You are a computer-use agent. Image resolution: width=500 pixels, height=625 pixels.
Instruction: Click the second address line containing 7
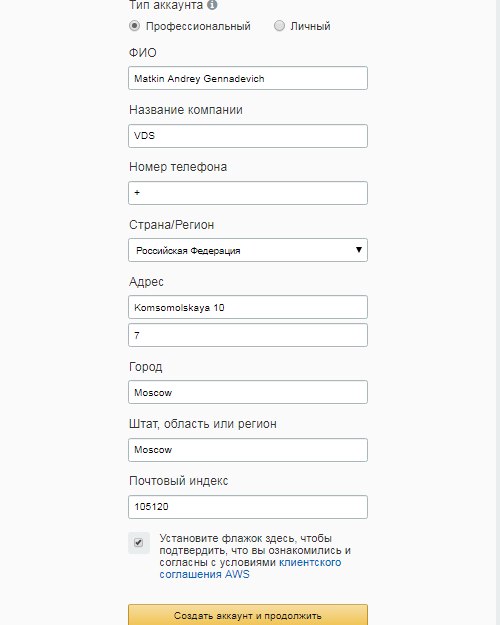click(248, 335)
